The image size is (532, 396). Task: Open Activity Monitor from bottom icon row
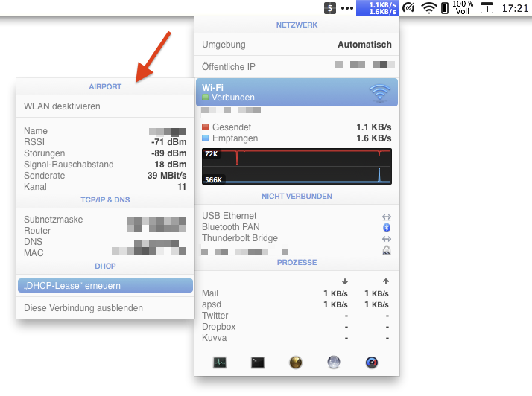coord(219,363)
